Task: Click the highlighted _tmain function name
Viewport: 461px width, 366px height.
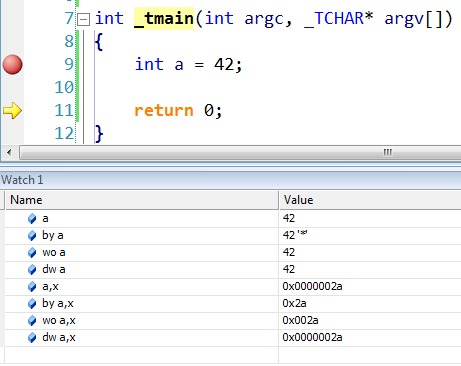Action: [x=164, y=19]
